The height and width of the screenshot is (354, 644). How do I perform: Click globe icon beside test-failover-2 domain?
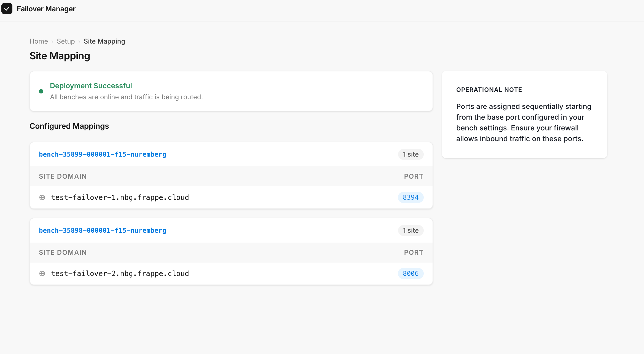42,273
